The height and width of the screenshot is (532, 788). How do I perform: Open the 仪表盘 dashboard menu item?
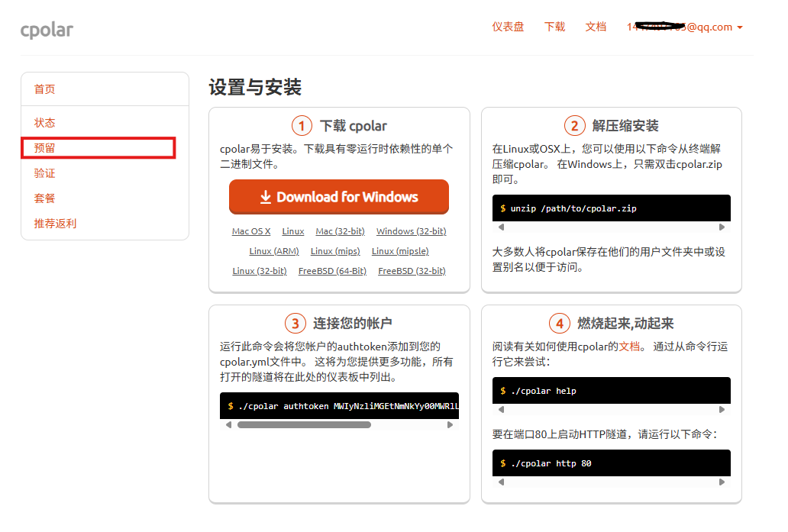[508, 27]
